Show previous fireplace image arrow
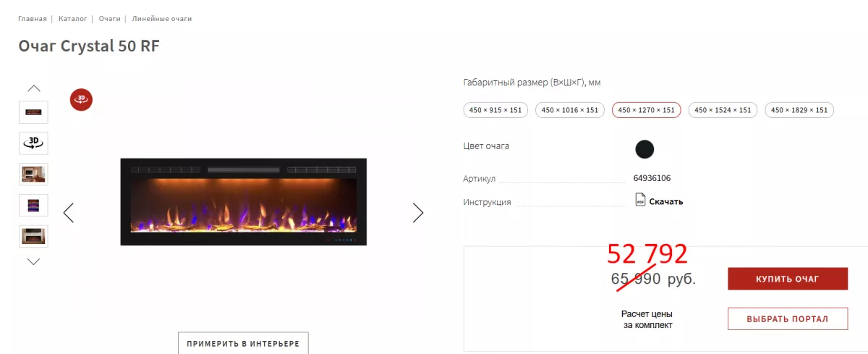Screen dimensions: 868x354 coord(69,213)
